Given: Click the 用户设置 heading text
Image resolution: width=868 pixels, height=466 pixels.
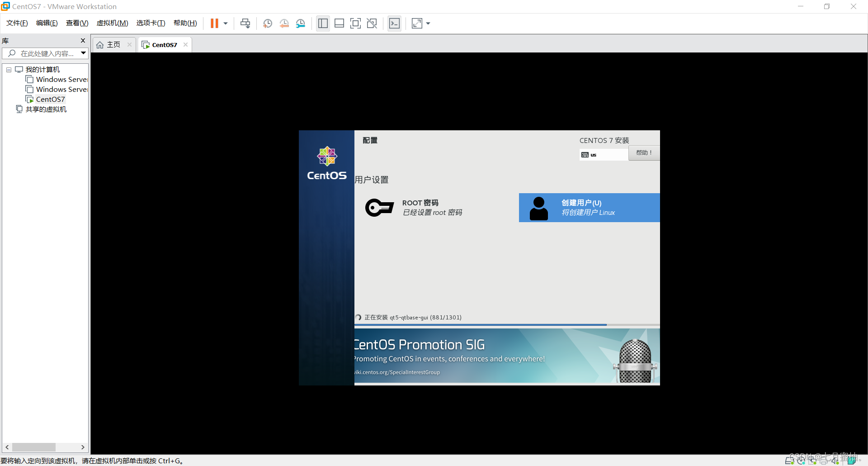Looking at the screenshot, I should click(372, 180).
